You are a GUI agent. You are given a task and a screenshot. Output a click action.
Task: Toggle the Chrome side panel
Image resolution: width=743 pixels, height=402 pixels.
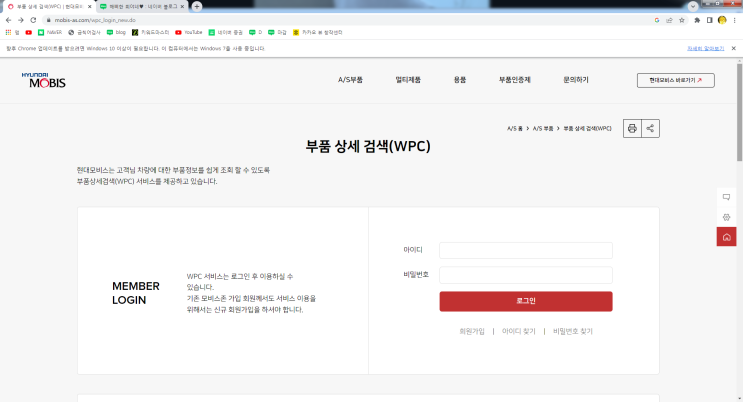pos(709,20)
